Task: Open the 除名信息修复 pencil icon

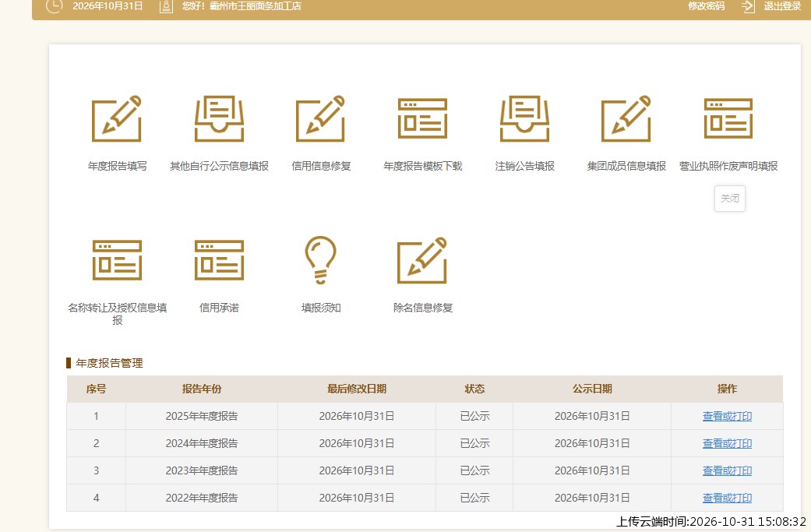Action: click(x=422, y=260)
